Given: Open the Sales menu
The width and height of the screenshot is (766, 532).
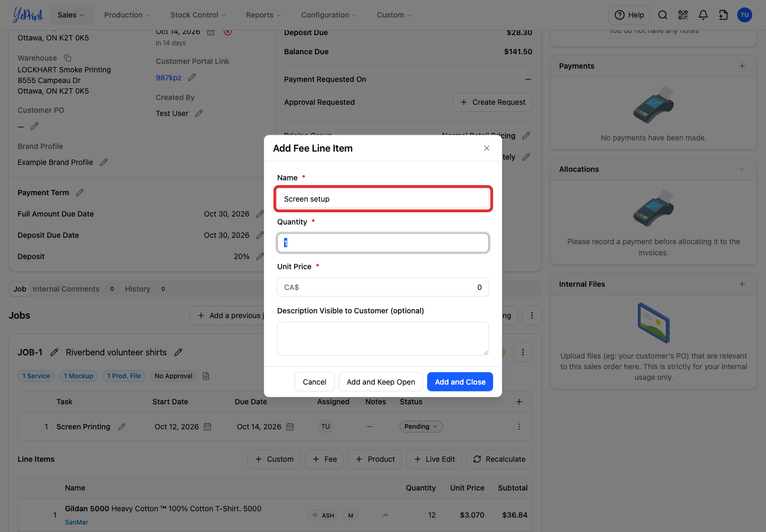Looking at the screenshot, I should point(71,15).
